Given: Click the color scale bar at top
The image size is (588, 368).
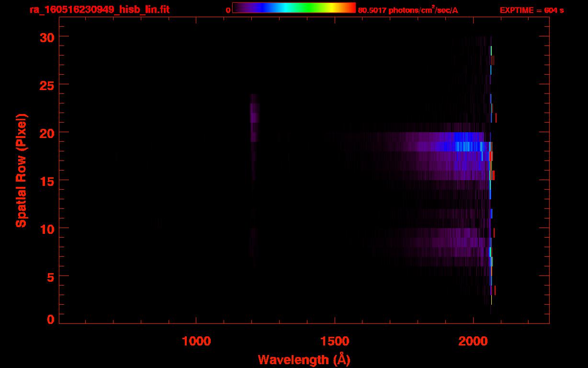Looking at the screenshot, I should pos(294,8).
